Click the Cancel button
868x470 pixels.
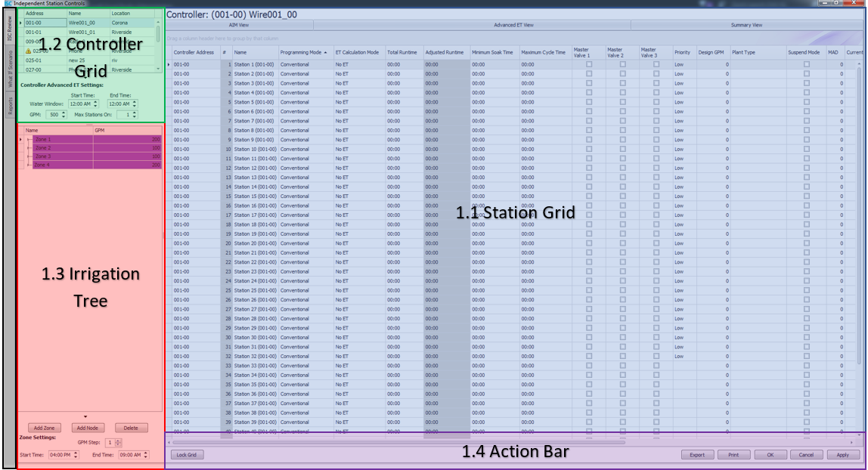click(806, 455)
